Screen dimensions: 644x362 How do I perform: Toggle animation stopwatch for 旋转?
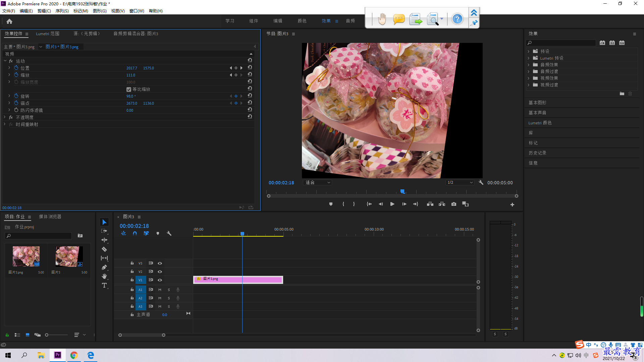(x=16, y=96)
